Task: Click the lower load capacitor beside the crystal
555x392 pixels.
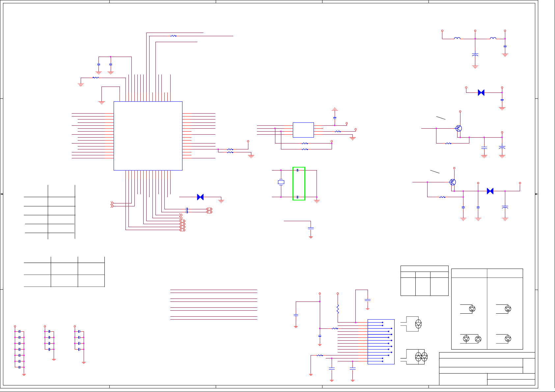Action: click(297, 197)
